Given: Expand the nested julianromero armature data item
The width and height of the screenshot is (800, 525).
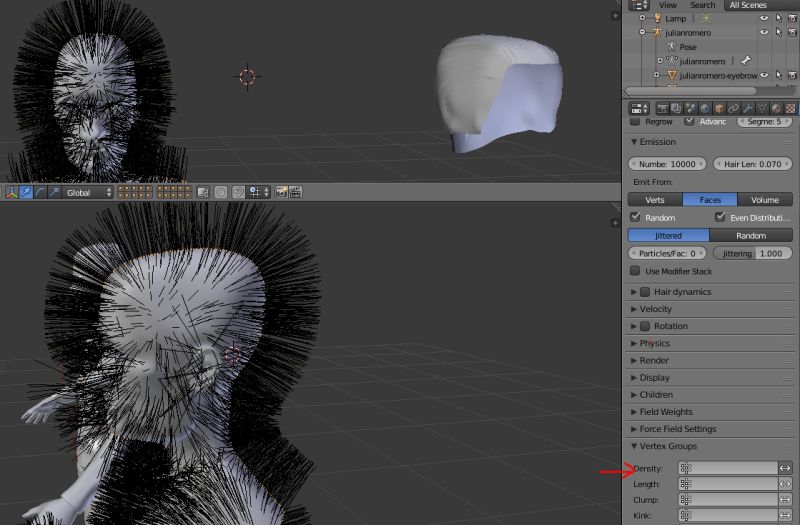Looking at the screenshot, I should pyautogui.click(x=660, y=61).
